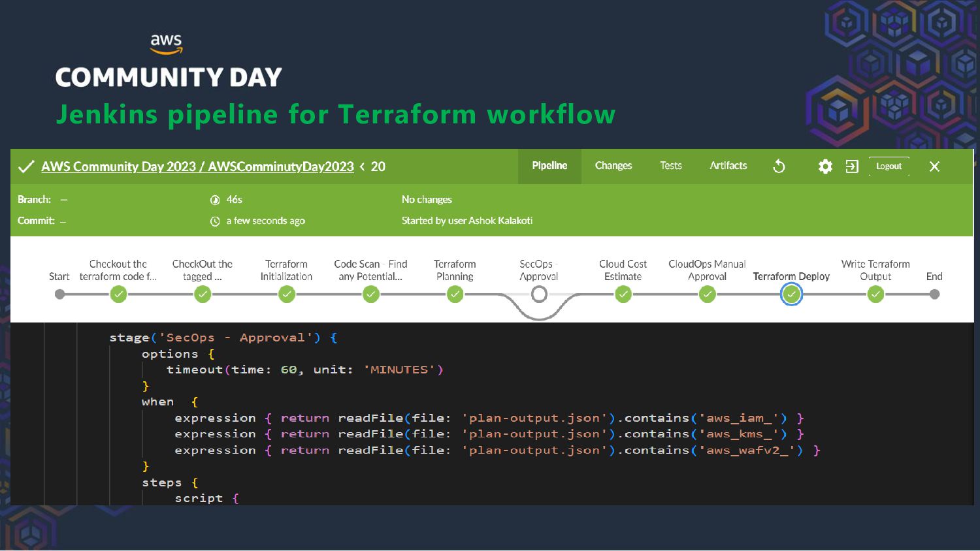Select Terraform Planning stage node
The image size is (980, 551).
pos(455,294)
